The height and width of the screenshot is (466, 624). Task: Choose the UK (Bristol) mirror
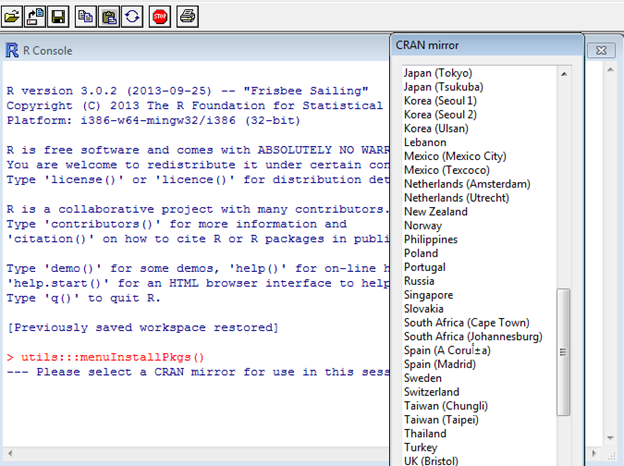(x=431, y=461)
